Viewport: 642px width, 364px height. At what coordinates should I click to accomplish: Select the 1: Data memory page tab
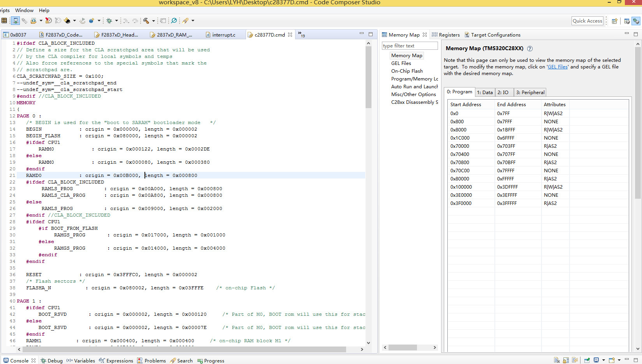coord(485,92)
